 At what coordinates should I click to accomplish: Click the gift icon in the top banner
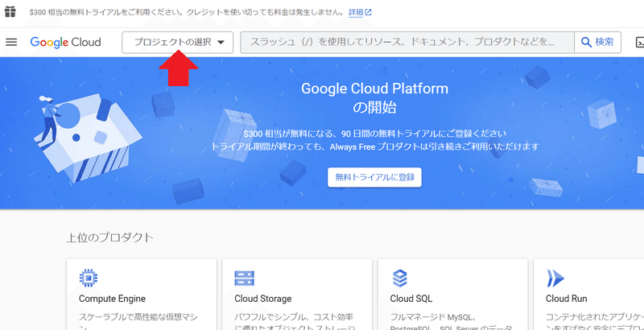10,12
